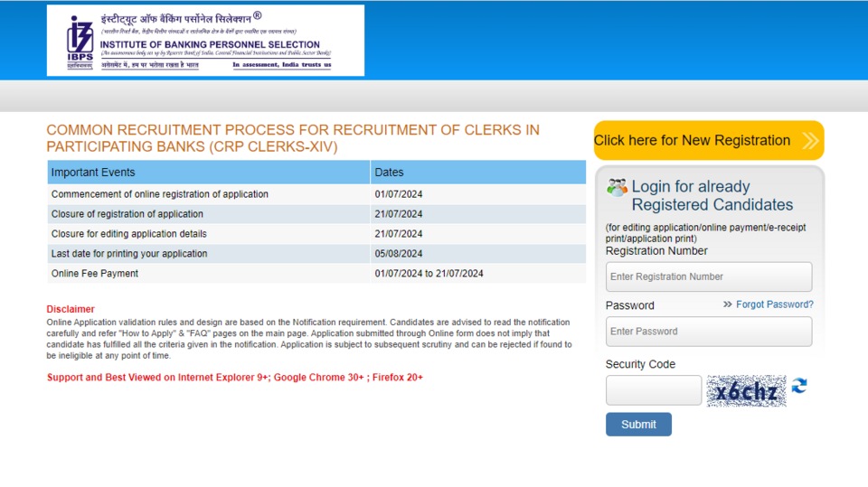Image resolution: width=868 pixels, height=487 pixels.
Task: Click the 01/07/2024 commencement date cell
Action: click(x=478, y=194)
